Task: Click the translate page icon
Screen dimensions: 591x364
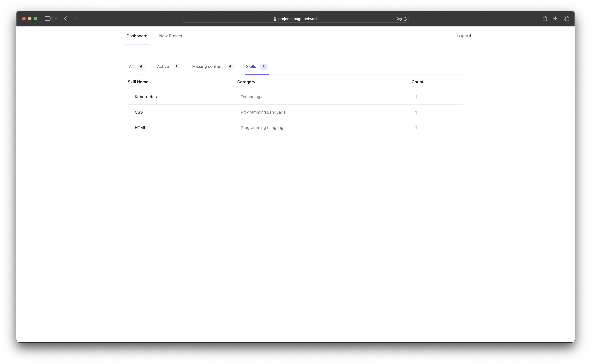Action: click(x=398, y=19)
